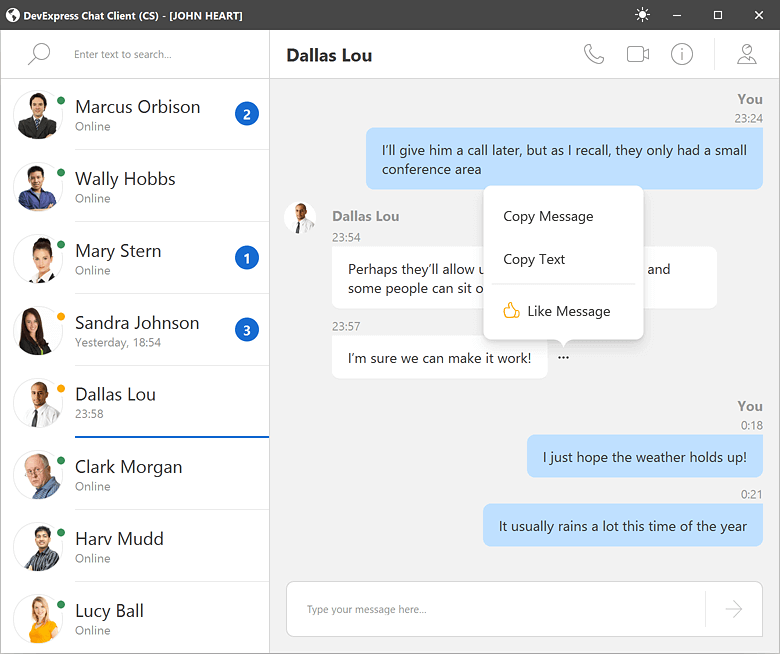Open contact info panel
This screenshot has width=780, height=654.
pyautogui.click(x=682, y=54)
